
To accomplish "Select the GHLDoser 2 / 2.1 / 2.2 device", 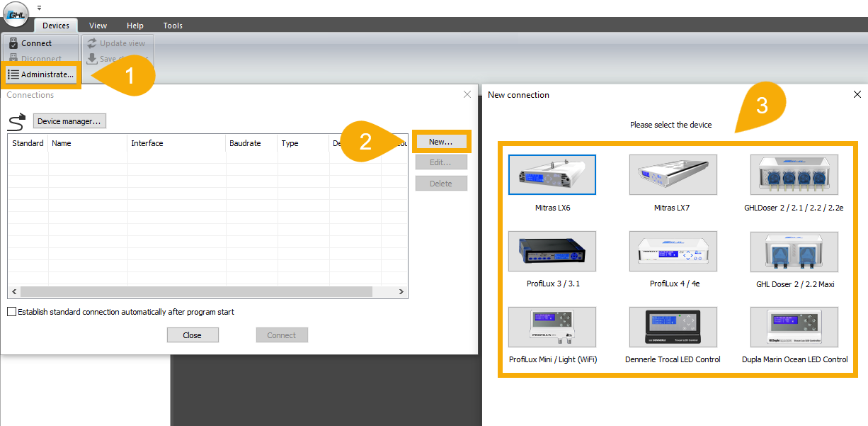I will [794, 174].
